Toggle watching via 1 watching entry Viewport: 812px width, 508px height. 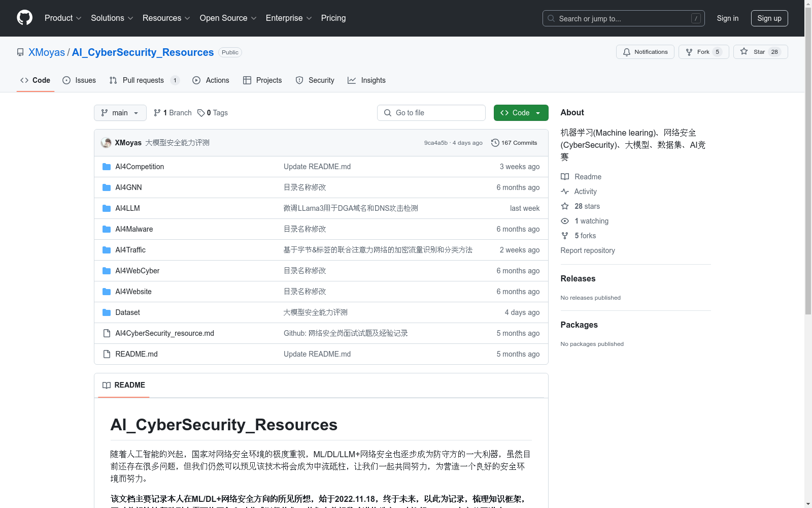pos(592,221)
